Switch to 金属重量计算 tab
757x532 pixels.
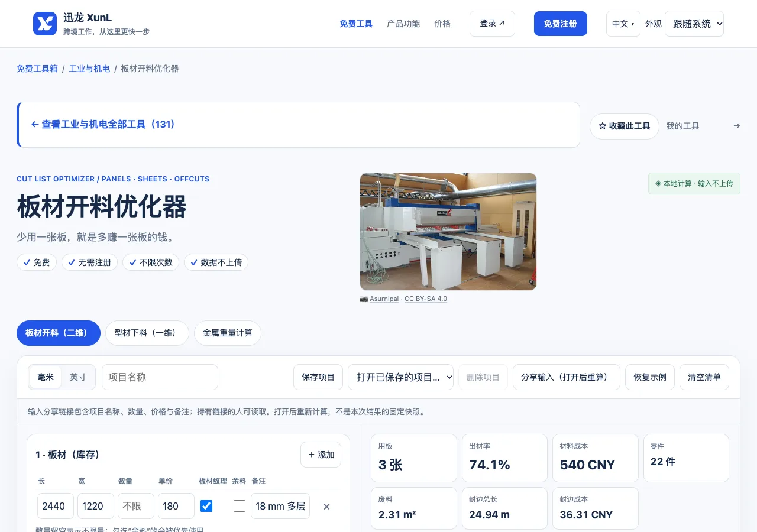pos(228,333)
